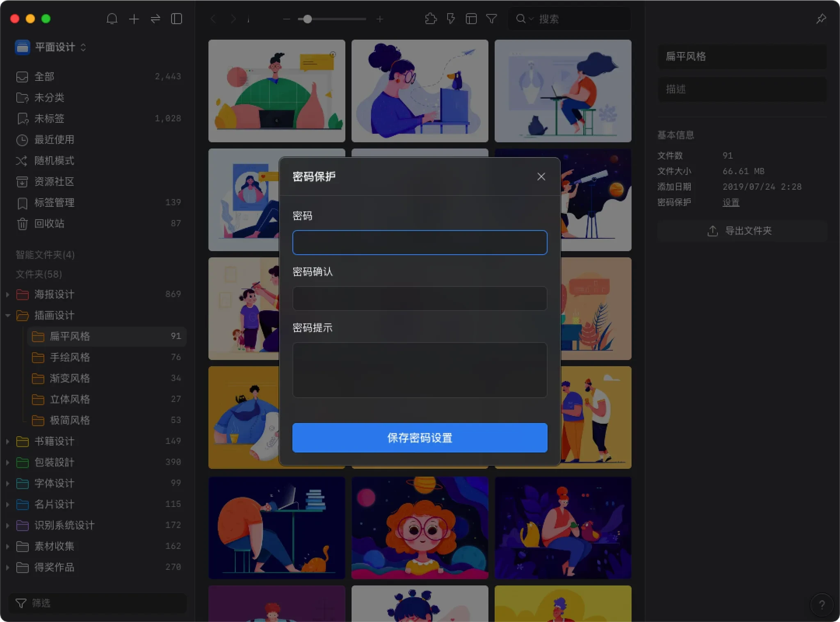This screenshot has width=840, height=622.
Task: Click the search magnifier icon
Action: pyautogui.click(x=520, y=19)
